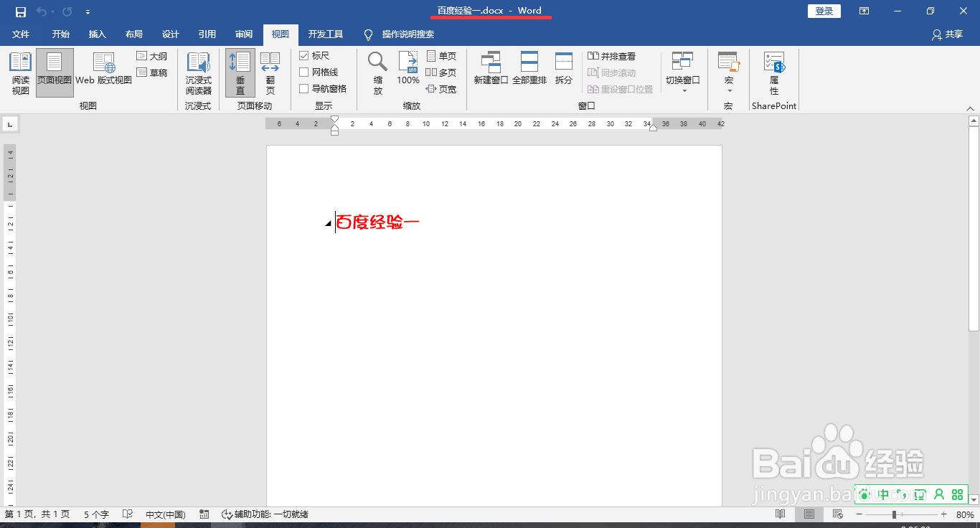This screenshot has height=528, width=980.
Task: Open the Review ribbon tab
Action: 244,34
